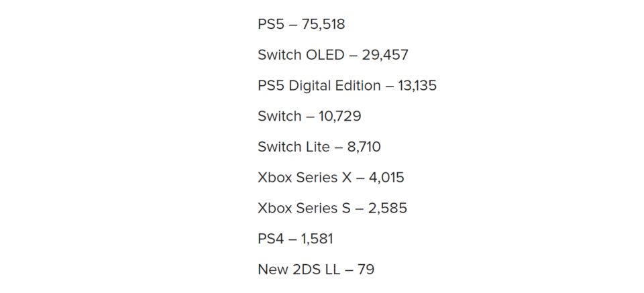This screenshot has width=644, height=293.
Task: Click the Xbox Series X figure 4,015
Action: point(386,178)
